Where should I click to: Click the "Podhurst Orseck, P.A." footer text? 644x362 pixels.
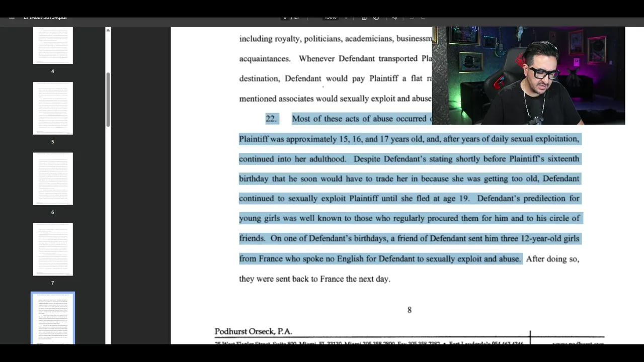click(x=253, y=331)
